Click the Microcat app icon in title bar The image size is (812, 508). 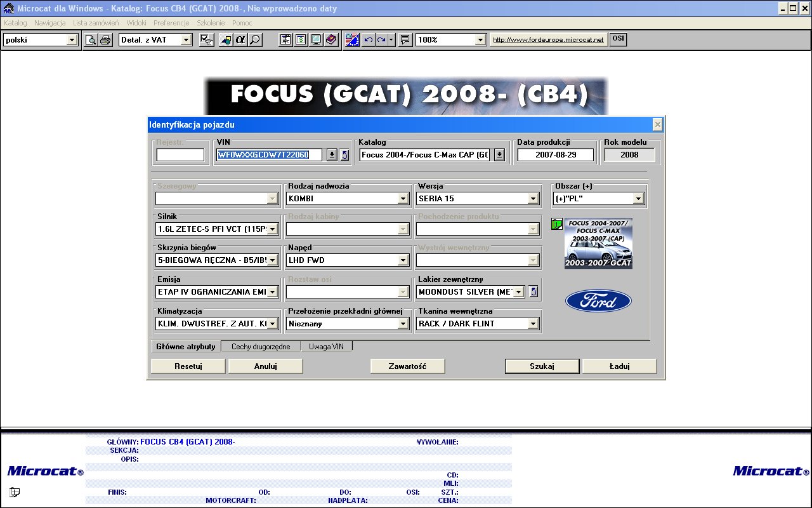[8, 9]
